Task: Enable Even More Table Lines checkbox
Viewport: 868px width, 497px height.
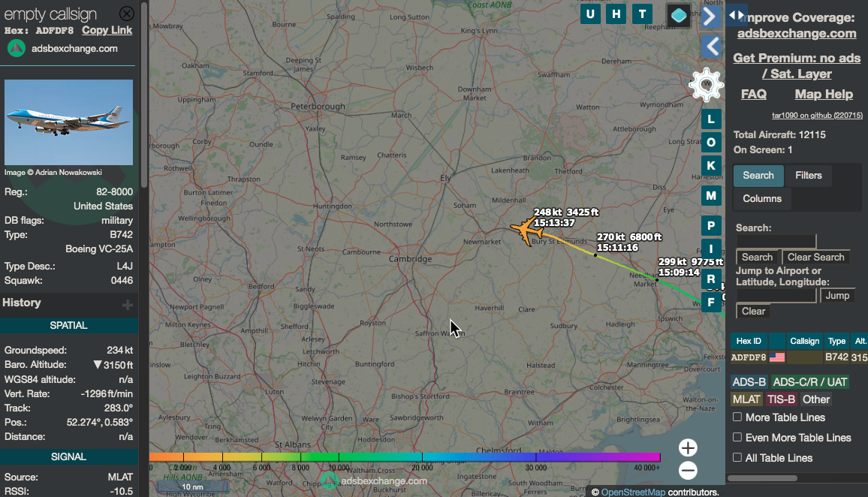Action: [737, 437]
